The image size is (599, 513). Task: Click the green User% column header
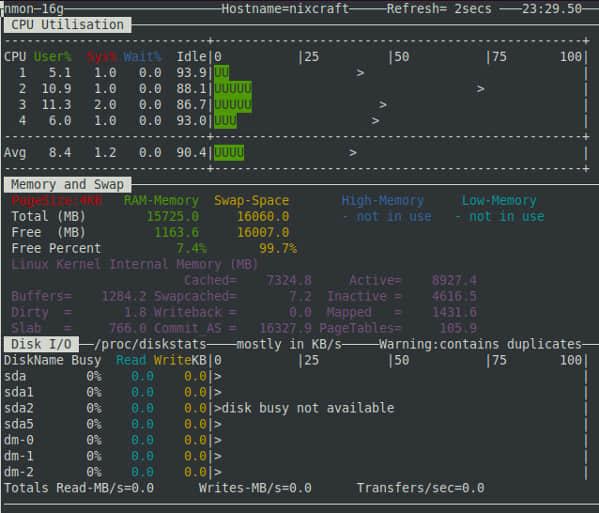52,57
